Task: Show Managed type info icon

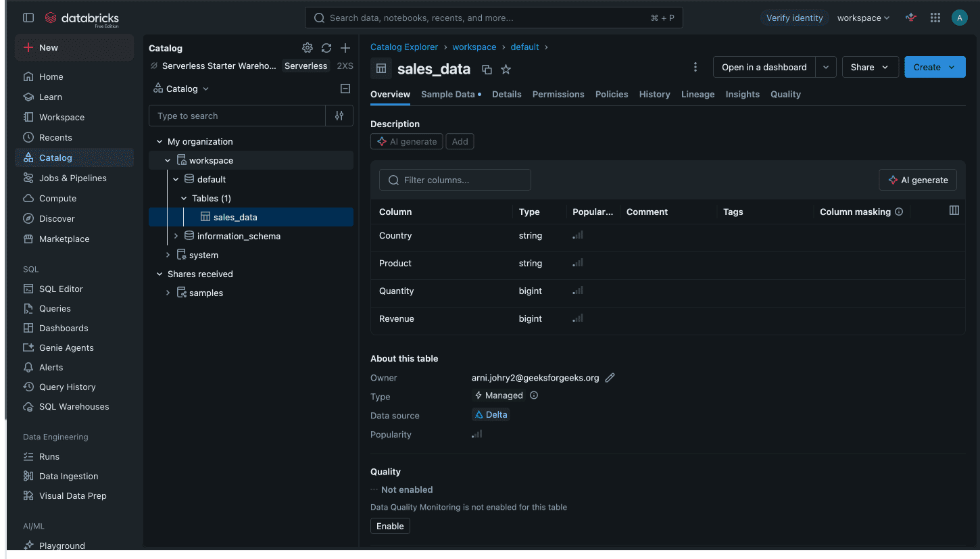Action: click(534, 395)
